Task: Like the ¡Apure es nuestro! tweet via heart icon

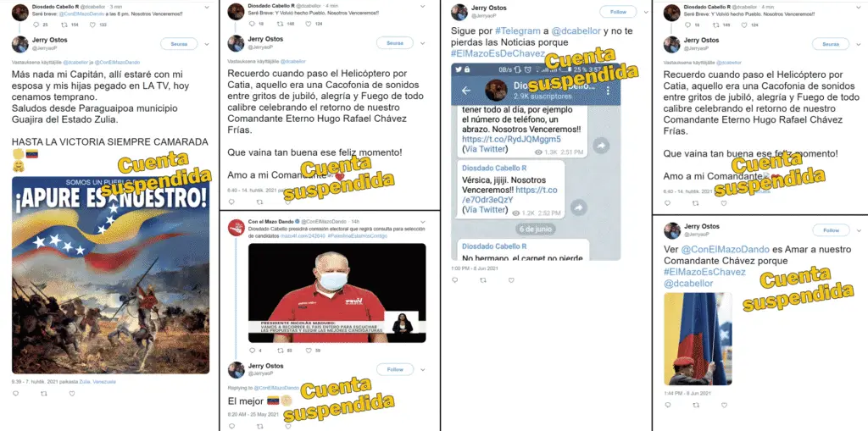Action: pos(72,394)
